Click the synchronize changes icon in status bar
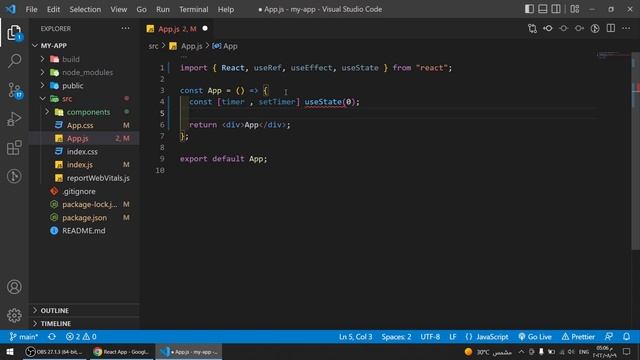 [x=52, y=337]
